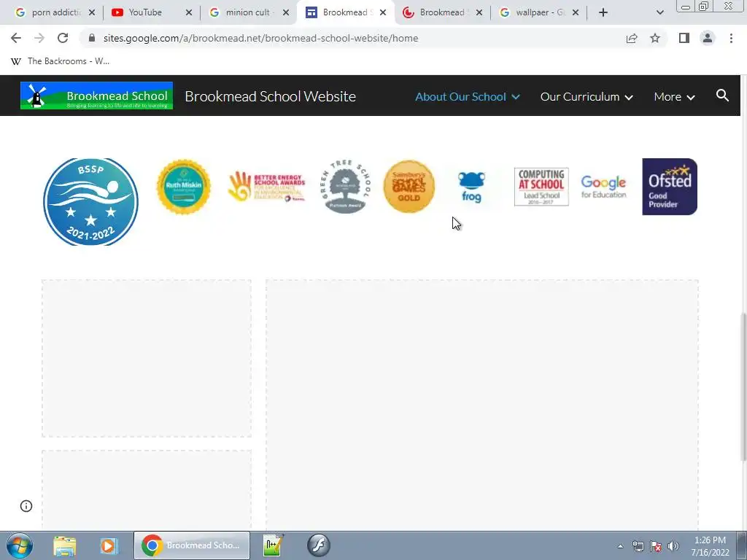This screenshot has height=560, width=747.
Task: Click the School Games Gold badge
Action: [409, 186]
